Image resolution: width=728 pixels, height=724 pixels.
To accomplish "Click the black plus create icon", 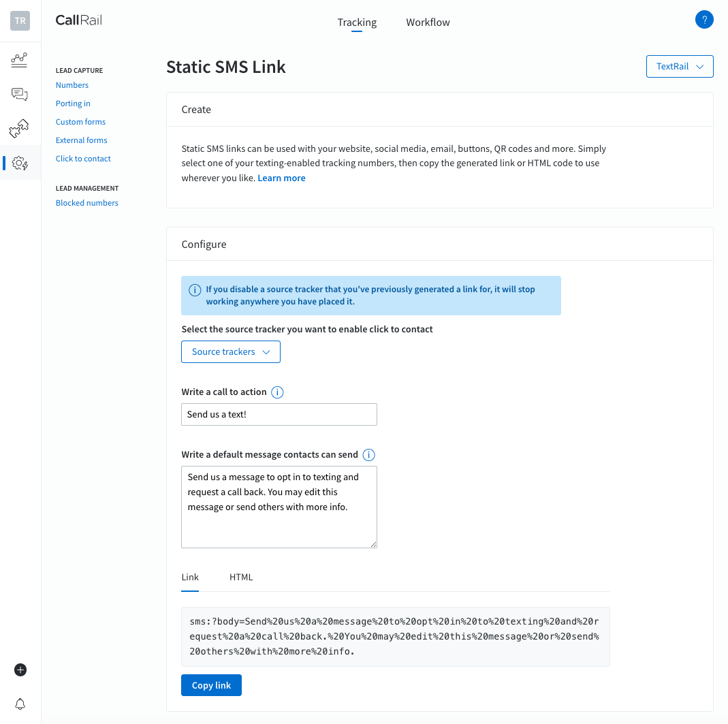I will pos(20,670).
